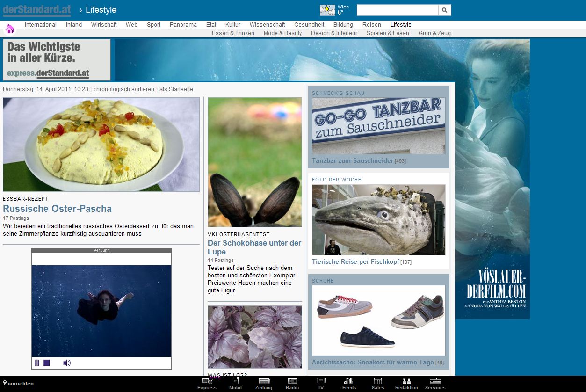
Task: Click the Lifestyle header title
Action: coord(101,10)
